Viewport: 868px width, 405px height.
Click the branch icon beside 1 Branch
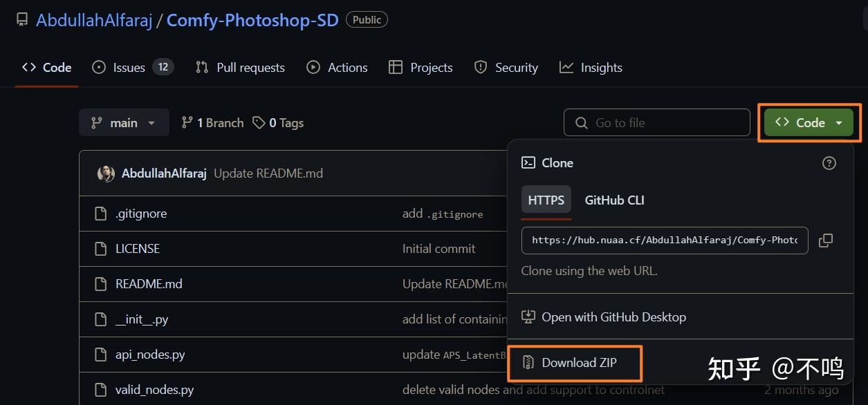(187, 123)
